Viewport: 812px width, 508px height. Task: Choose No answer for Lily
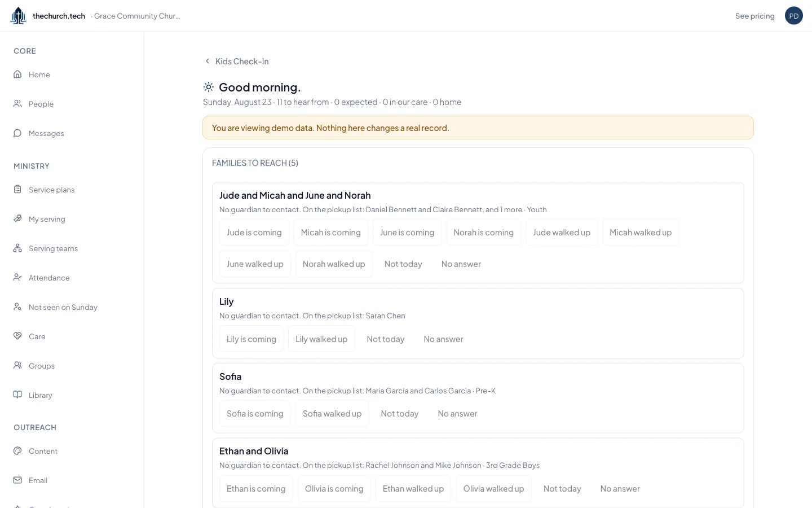point(444,339)
